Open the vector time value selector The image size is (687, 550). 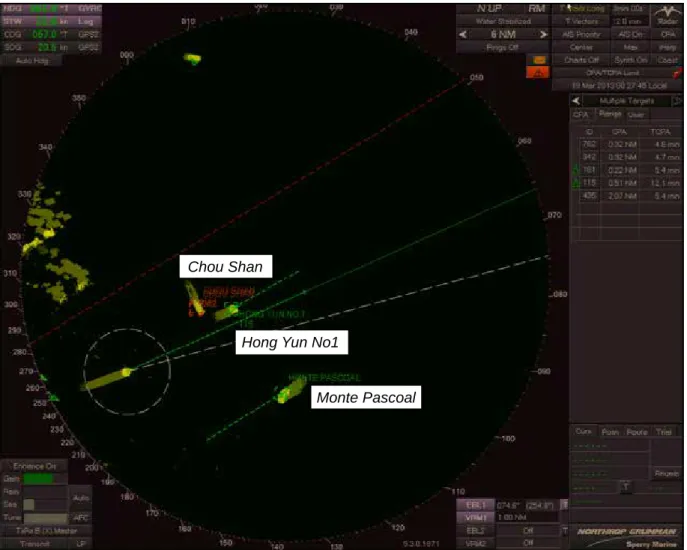pos(630,21)
